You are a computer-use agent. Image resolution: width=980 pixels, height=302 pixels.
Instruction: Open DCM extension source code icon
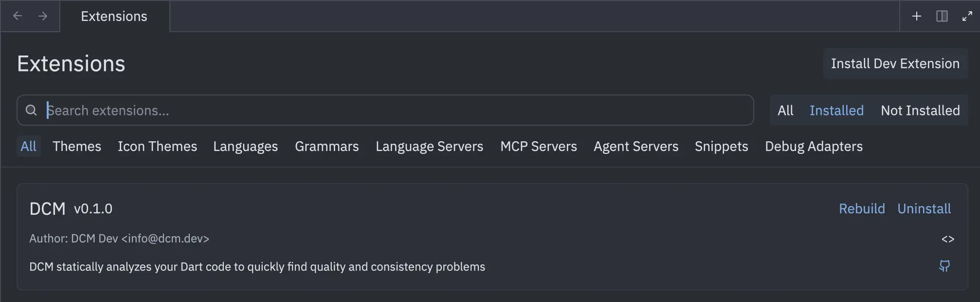tap(947, 239)
